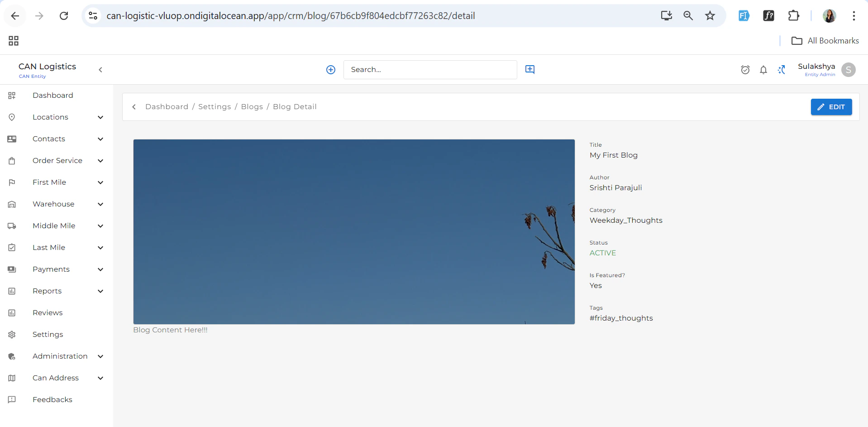Select the Reviews section in the sidebar
Screen dimensions: 868x427
coord(48,312)
